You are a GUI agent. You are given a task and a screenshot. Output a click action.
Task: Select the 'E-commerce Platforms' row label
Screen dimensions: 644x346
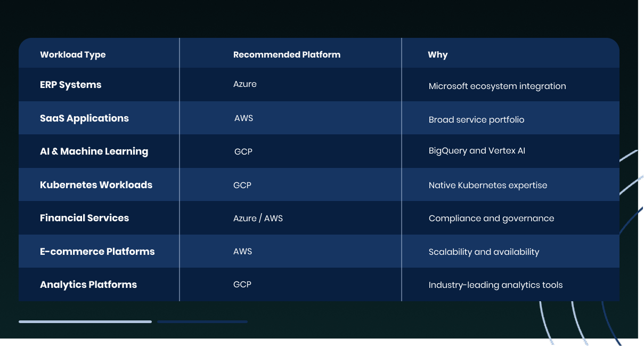click(97, 252)
